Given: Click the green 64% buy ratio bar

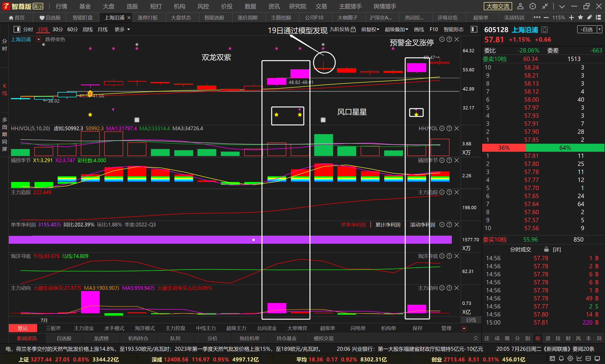Looking at the screenshot, I should click(x=565, y=148).
